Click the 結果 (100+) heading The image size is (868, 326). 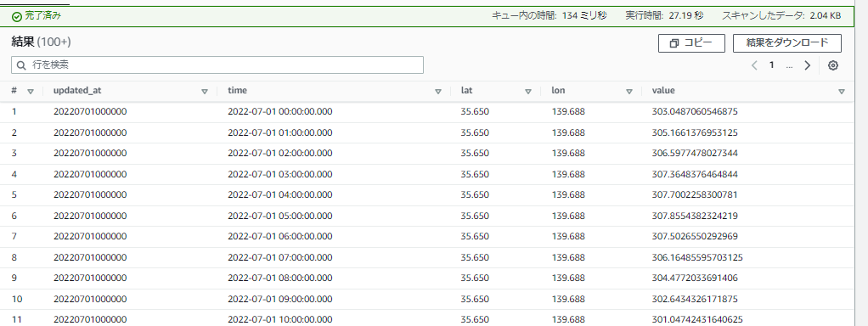41,42
